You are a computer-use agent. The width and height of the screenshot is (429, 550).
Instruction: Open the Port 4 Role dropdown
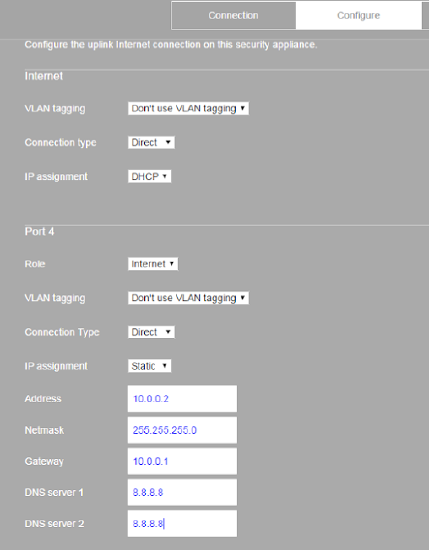pyautogui.click(x=153, y=264)
